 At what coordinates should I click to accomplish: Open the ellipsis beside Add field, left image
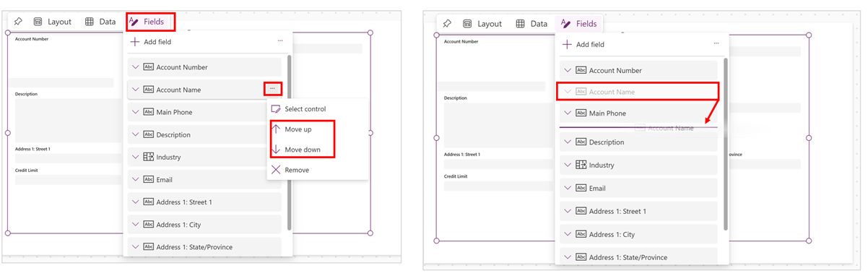280,41
